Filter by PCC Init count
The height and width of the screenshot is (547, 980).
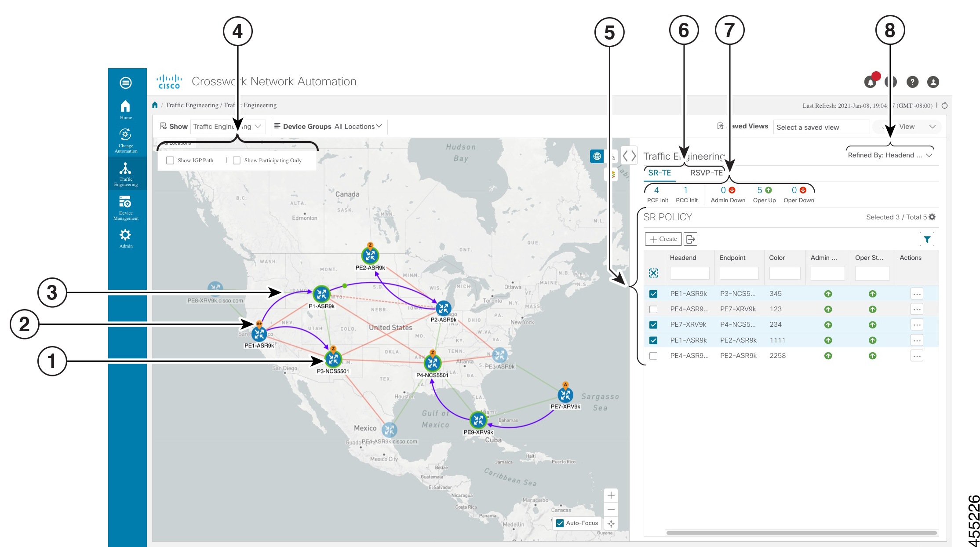tap(686, 194)
